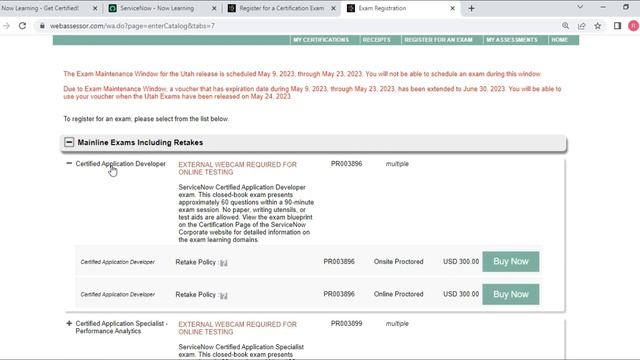The height and width of the screenshot is (360, 640).
Task: Collapse the Certified Application Developer entry
Action: tap(69, 163)
